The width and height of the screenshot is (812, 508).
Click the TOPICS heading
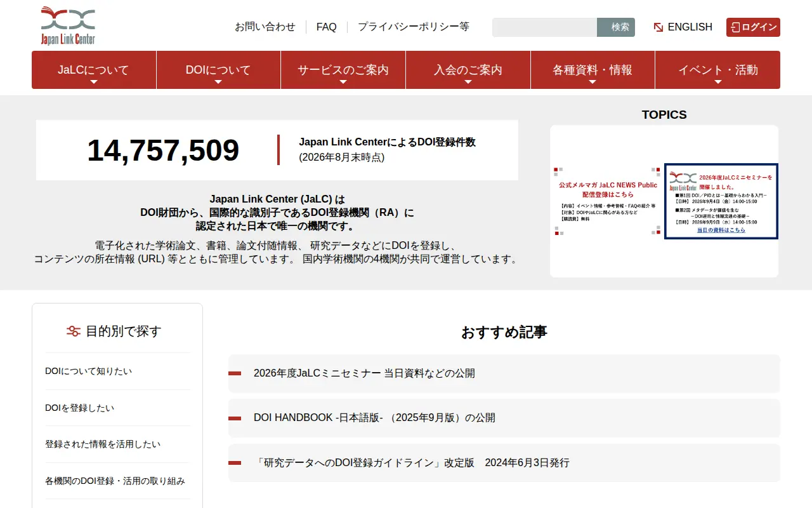coord(664,115)
